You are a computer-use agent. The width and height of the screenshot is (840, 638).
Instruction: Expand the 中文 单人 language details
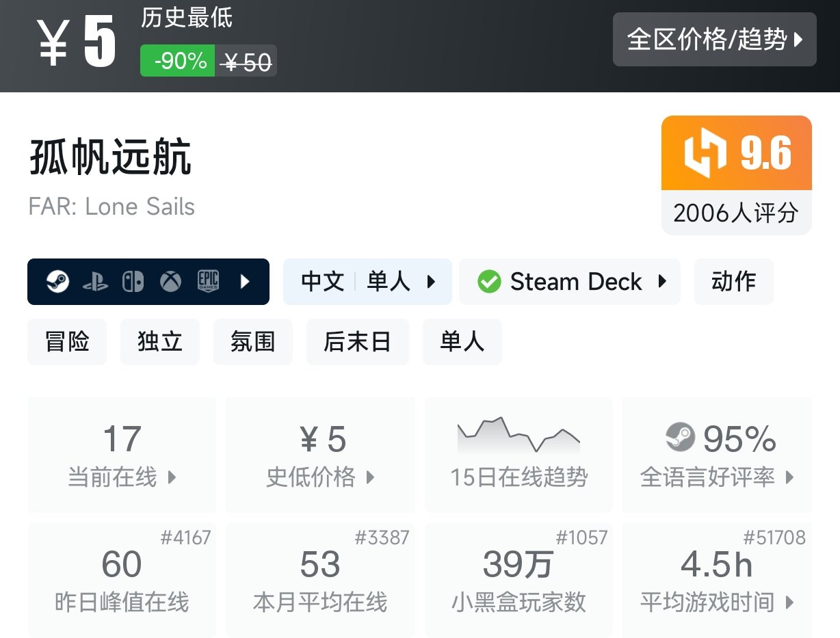pyautogui.click(x=367, y=282)
